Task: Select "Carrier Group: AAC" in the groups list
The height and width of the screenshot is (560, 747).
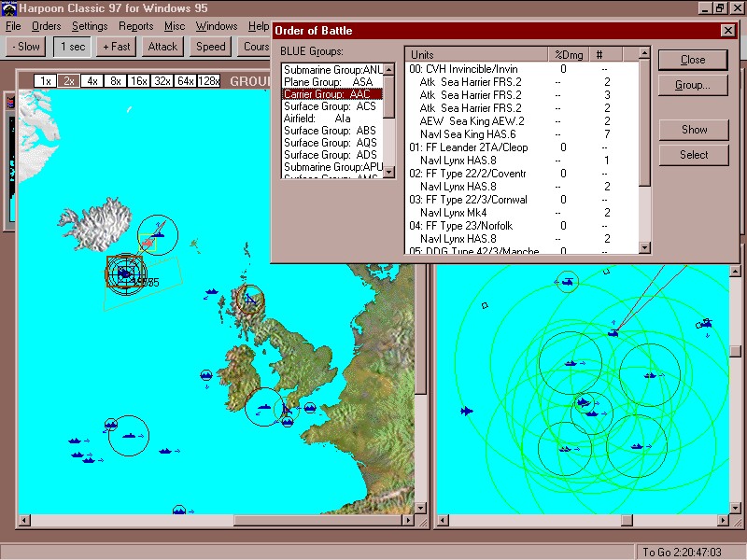Action: [332, 94]
